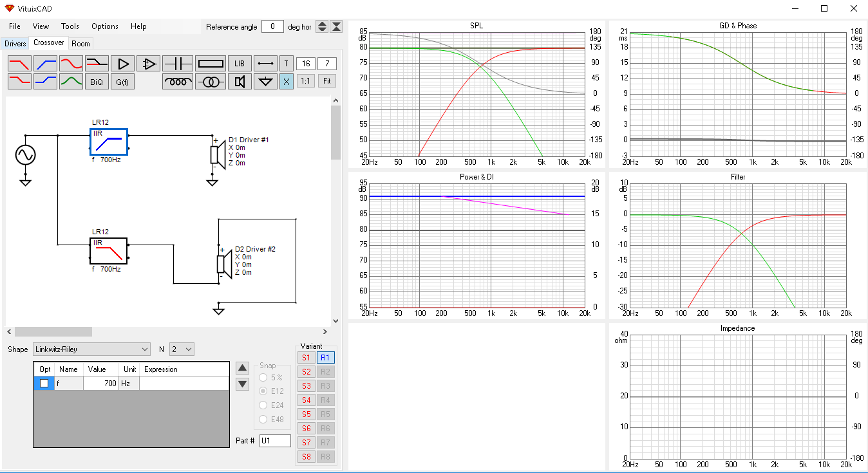868x473 pixels.
Task: Insert a loudspeaker driver symbol
Action: (x=240, y=82)
